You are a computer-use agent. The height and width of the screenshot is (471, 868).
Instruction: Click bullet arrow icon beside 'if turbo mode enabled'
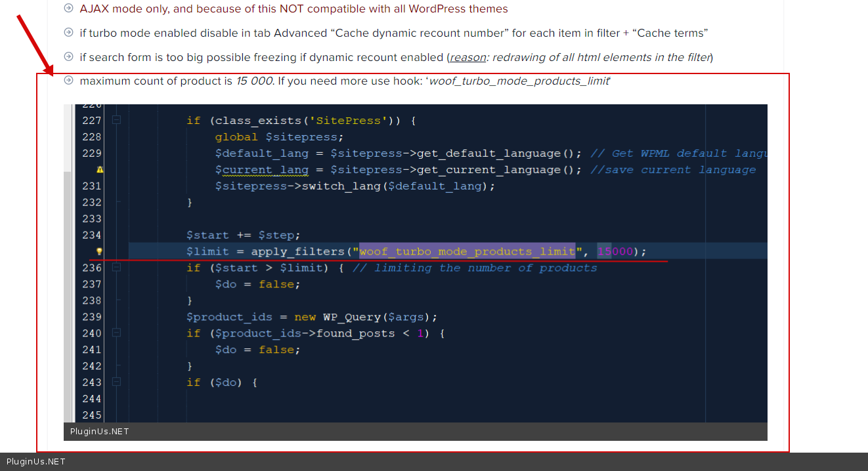click(69, 32)
